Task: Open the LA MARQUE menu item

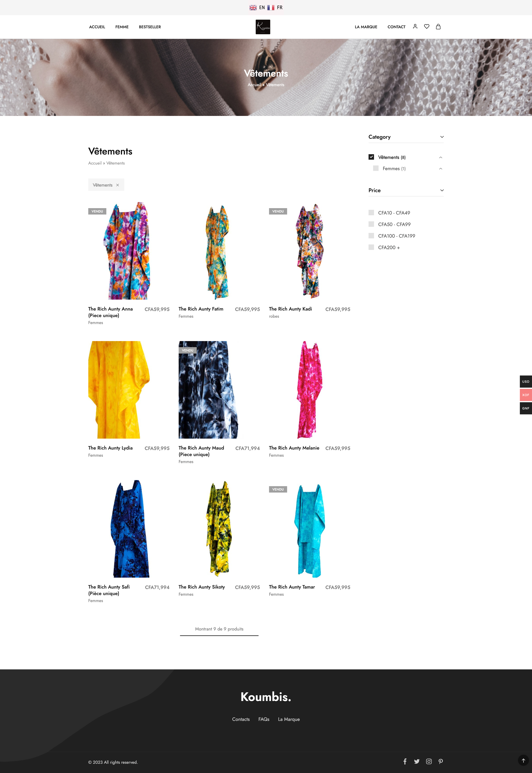Action: [366, 27]
